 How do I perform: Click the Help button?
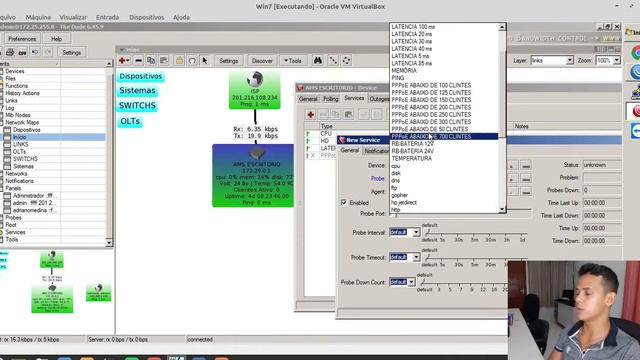56,39
